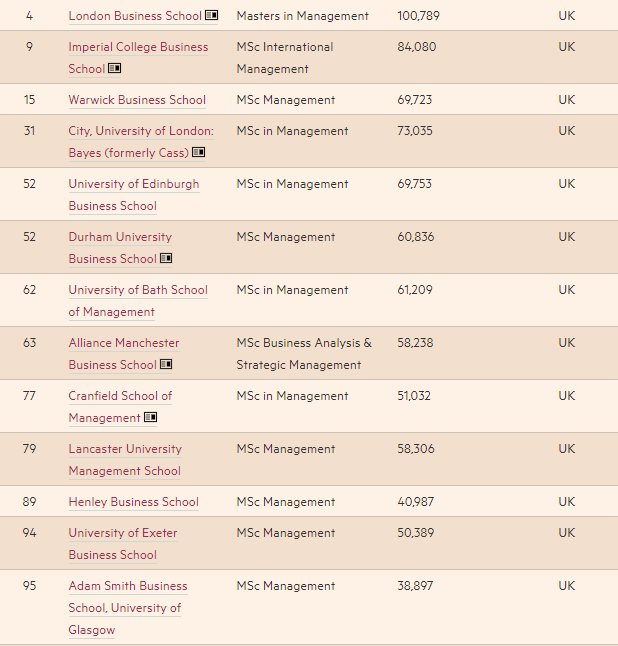This screenshot has height=646, width=618.
Task: Click the icon beside London Business School
Action: point(212,16)
